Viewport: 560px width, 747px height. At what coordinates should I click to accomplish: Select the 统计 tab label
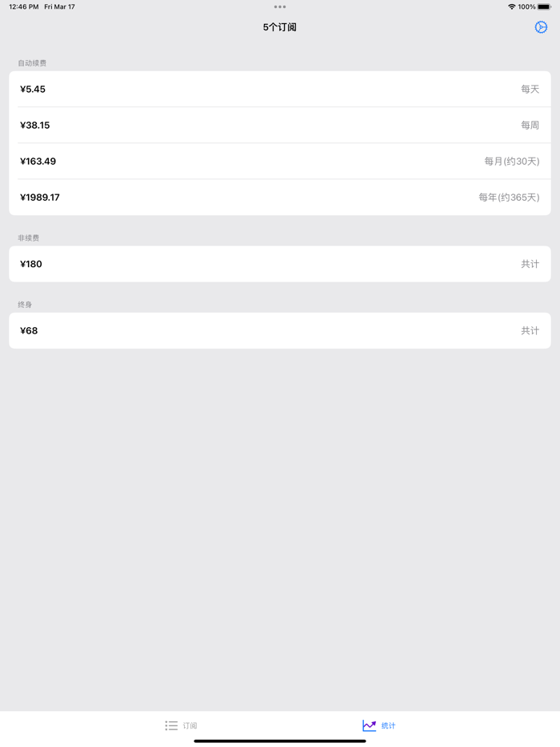pos(388,725)
